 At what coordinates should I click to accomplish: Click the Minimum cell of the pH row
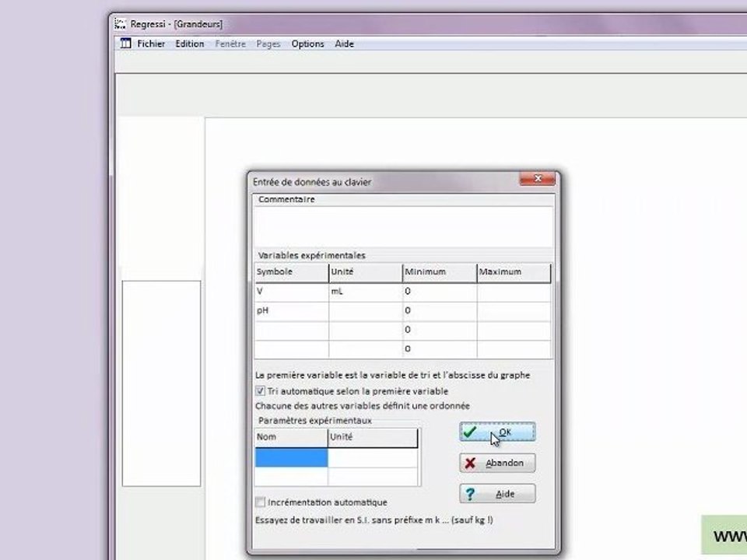(x=440, y=311)
